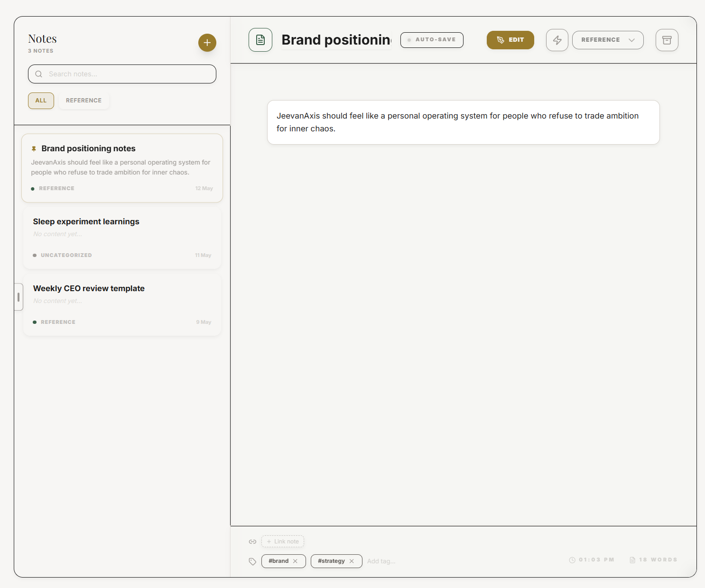Screen dimensions: 705x588
Task: Click the 9 May date on Weekly CEO review
Action: click(204, 322)
